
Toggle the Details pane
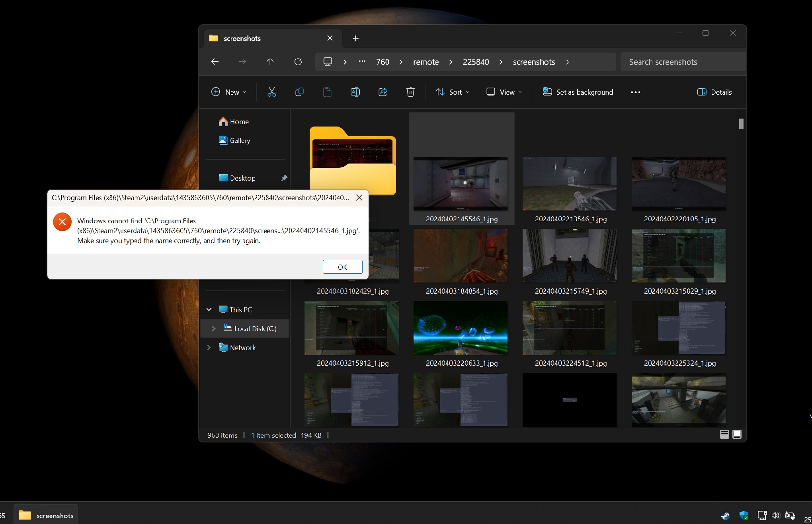(x=714, y=92)
